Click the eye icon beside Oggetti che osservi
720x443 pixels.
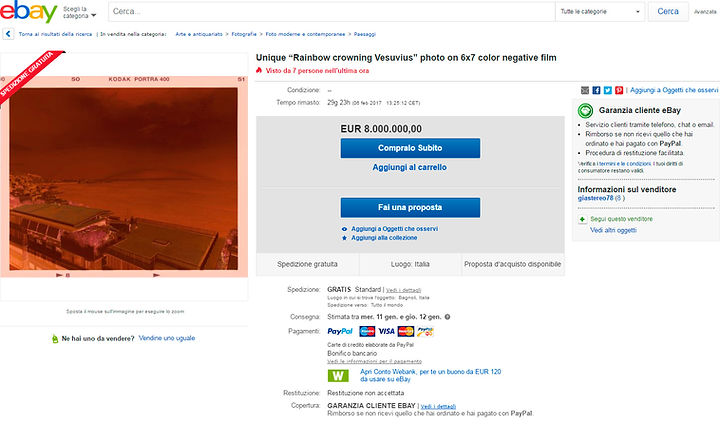point(344,229)
